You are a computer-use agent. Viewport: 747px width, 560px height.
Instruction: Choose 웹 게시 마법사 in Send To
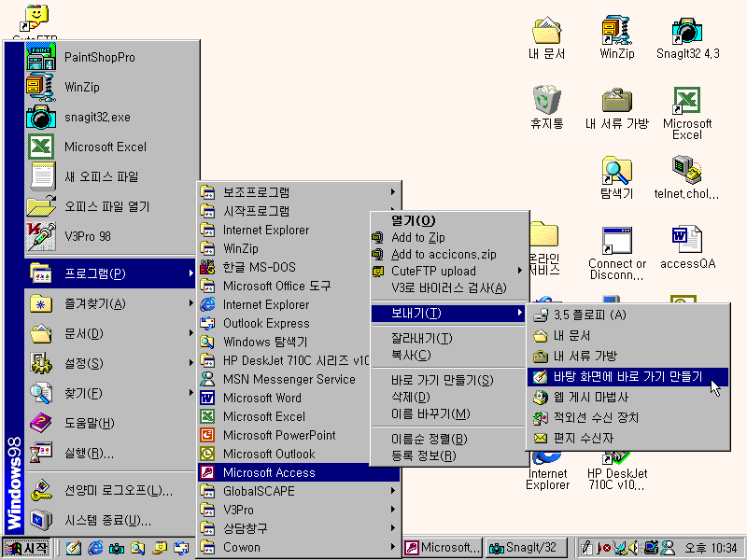(627, 398)
